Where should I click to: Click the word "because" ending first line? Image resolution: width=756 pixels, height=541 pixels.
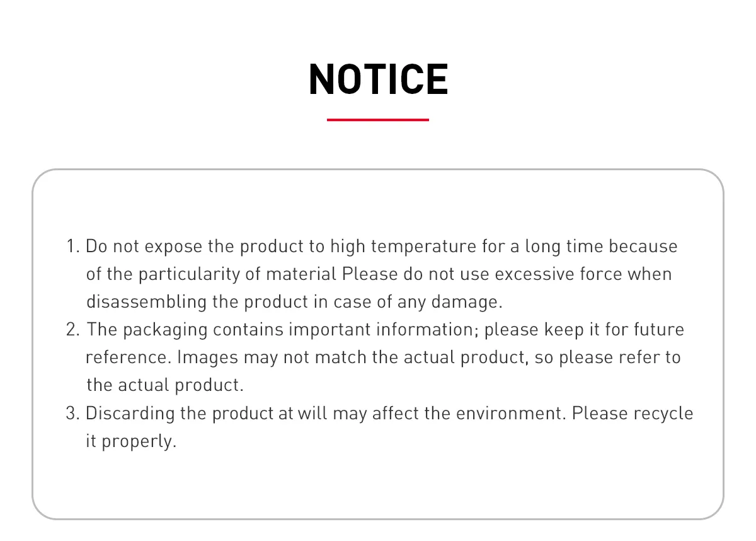tap(643, 246)
